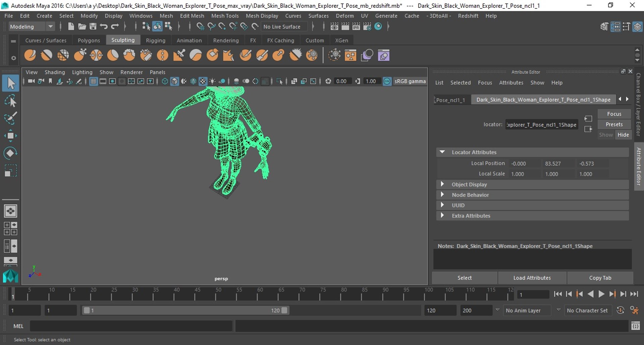644x345 pixels.
Task: Click the Save scene icon
Action: [x=93, y=27]
